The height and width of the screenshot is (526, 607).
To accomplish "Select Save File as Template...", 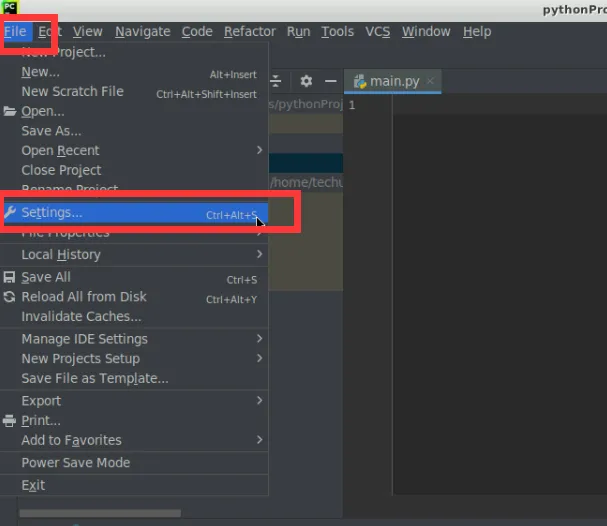I will tap(134, 379).
